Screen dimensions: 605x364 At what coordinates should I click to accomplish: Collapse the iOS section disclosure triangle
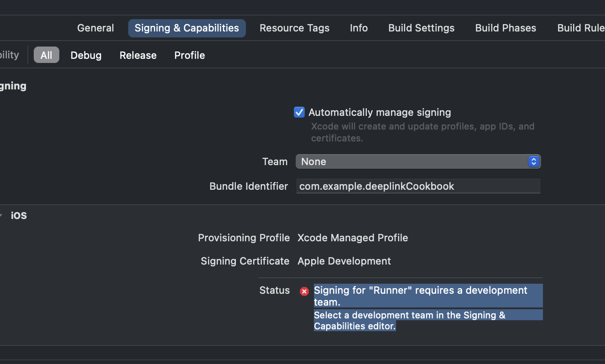click(x=1, y=216)
